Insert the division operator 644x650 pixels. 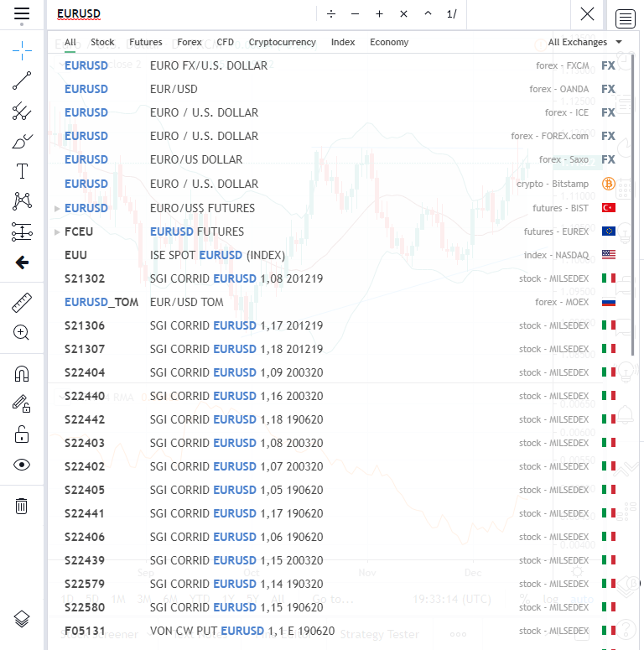click(331, 14)
